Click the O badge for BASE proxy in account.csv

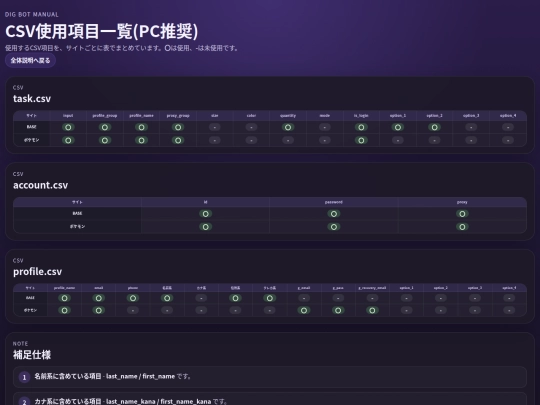(462, 214)
